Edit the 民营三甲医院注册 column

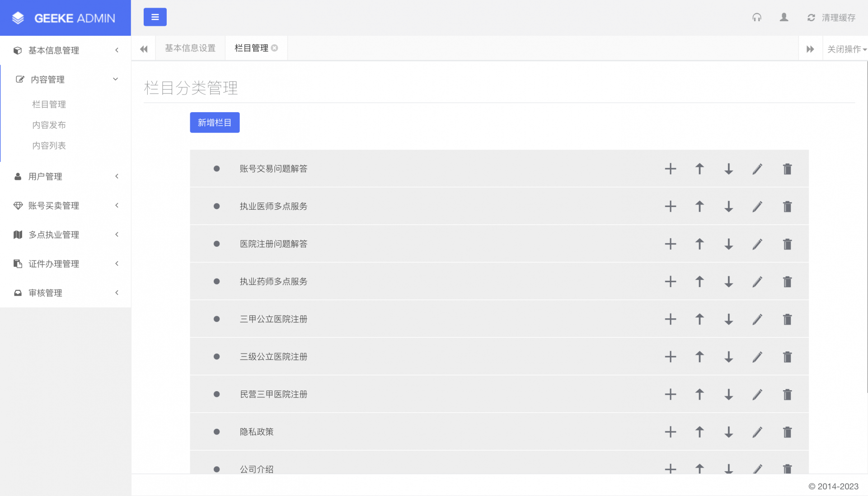(x=758, y=394)
